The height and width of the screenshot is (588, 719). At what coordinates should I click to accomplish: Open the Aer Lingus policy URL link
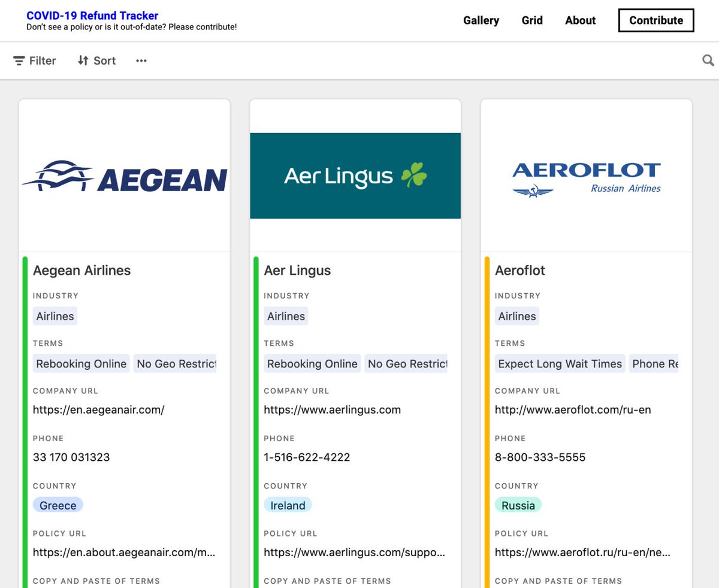[x=355, y=553]
